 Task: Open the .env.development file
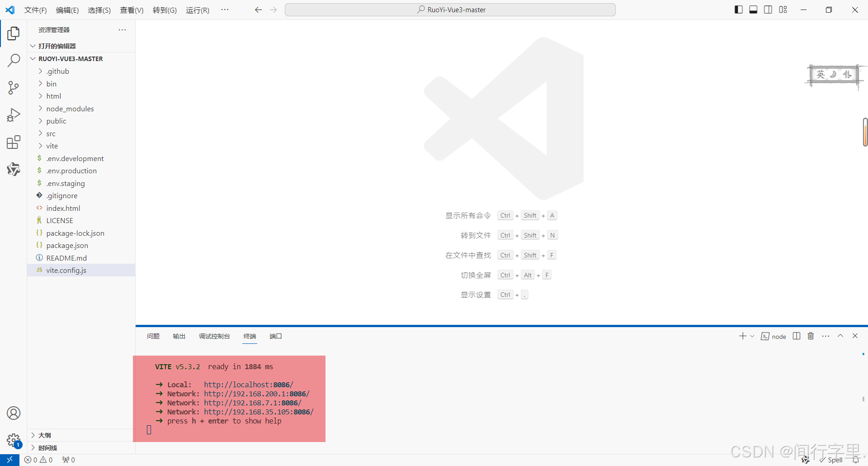click(81, 158)
